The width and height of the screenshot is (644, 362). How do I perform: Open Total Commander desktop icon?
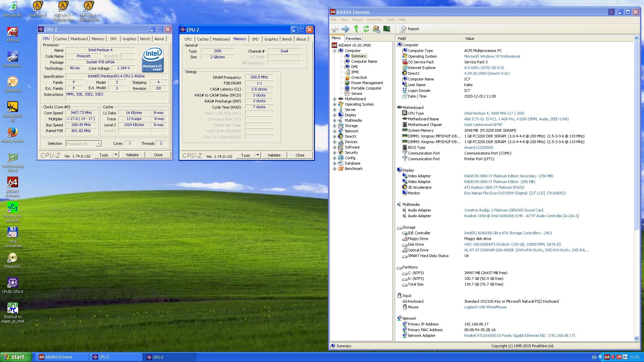12,237
